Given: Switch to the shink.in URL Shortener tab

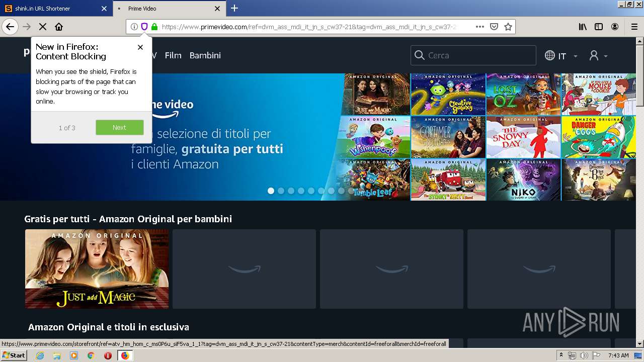Looking at the screenshot, I should click(55, 9).
